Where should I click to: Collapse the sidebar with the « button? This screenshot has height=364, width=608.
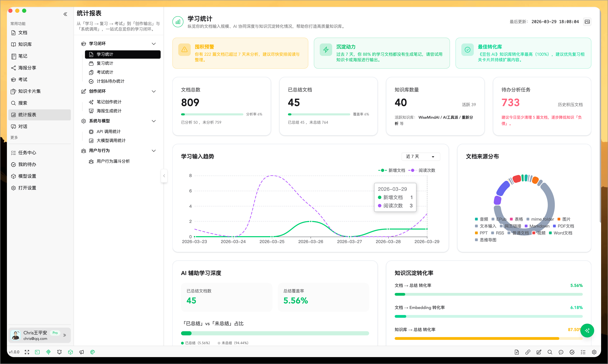click(x=65, y=14)
